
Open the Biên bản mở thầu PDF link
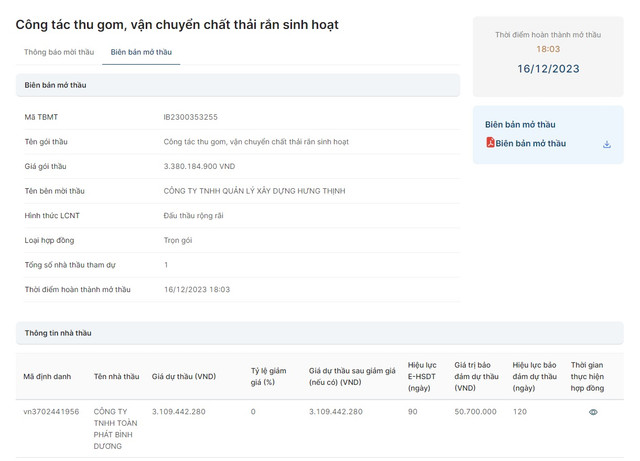(530, 144)
